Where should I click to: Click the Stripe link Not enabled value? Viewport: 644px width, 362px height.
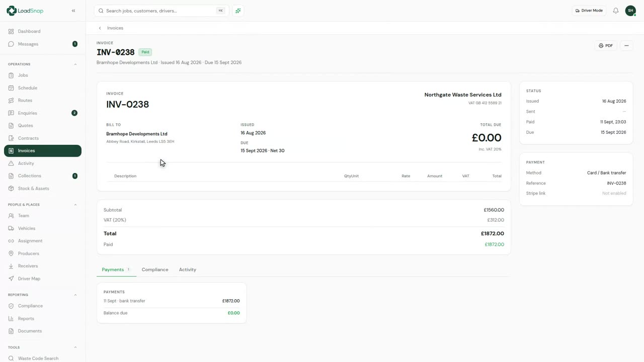pos(614,194)
